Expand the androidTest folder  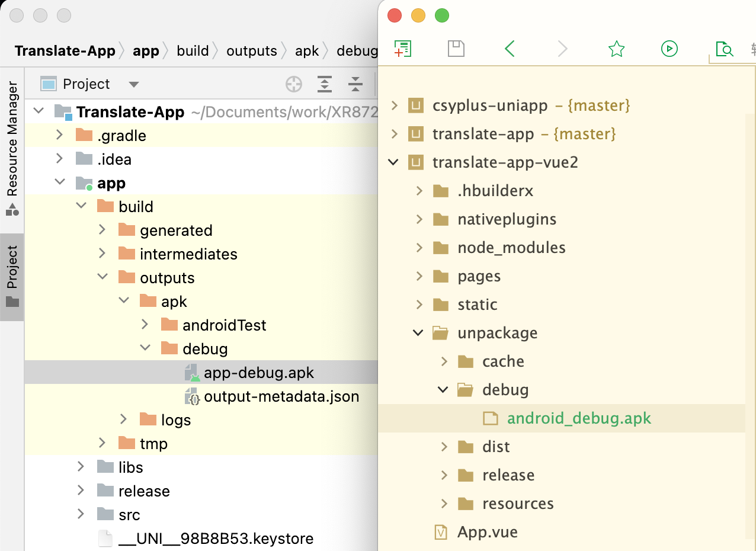pyautogui.click(x=145, y=325)
